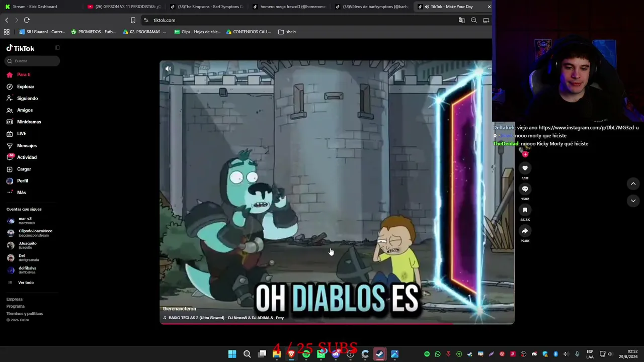Screen dimensions: 644x362
Task: Open SIU Guaraní bookmark
Action: click(42, 32)
